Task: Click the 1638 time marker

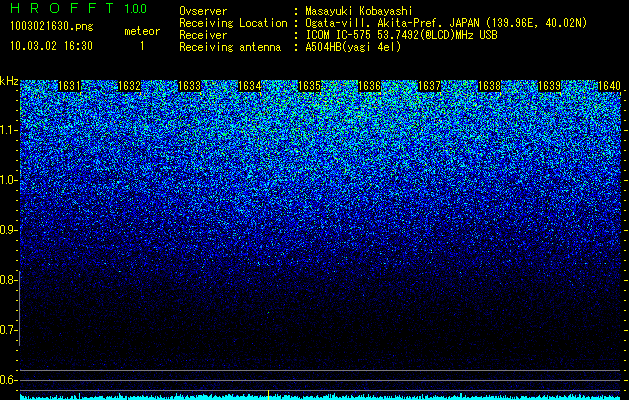Action: (x=490, y=86)
